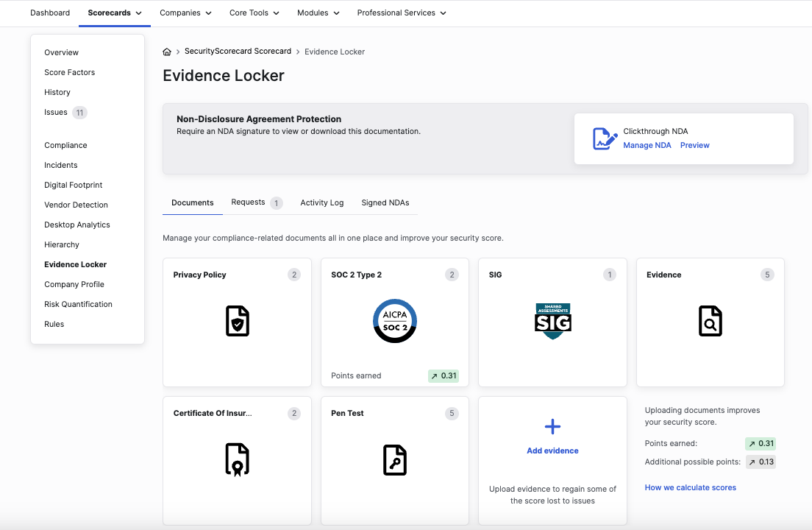Click the Evidence Locker breadcrumb text

(335, 52)
